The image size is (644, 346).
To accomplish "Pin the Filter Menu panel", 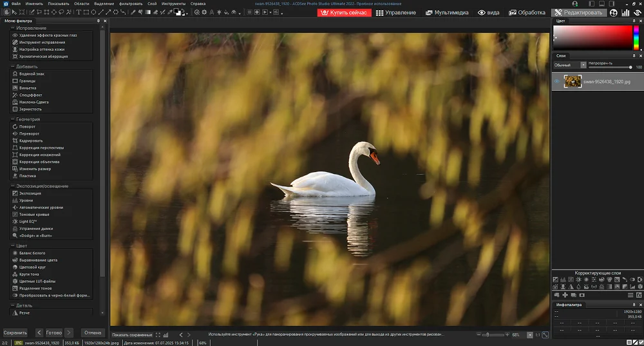I will pyautogui.click(x=98, y=21).
